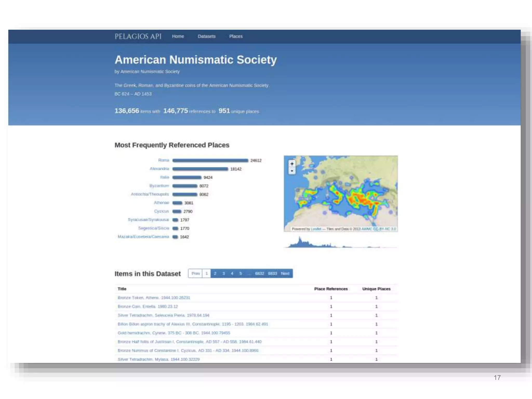The width and height of the screenshot is (532, 399).
Task: Open the Home menu item
Action: point(178,36)
